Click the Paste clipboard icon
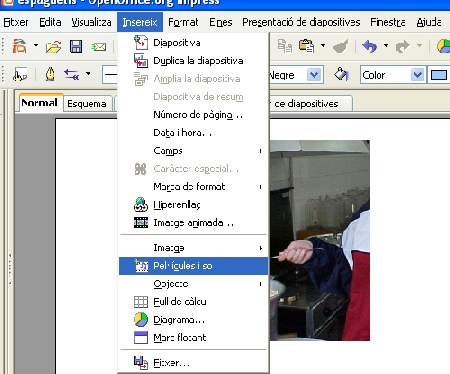 pos(306,46)
